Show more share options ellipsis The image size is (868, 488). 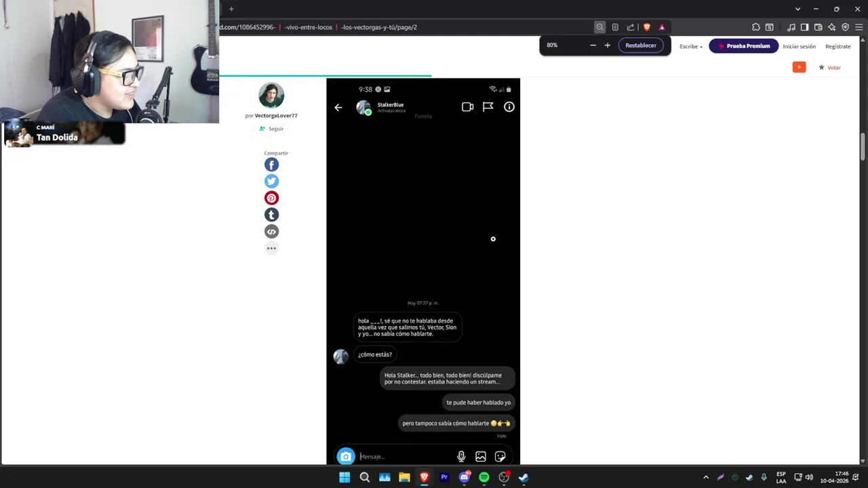pos(271,248)
